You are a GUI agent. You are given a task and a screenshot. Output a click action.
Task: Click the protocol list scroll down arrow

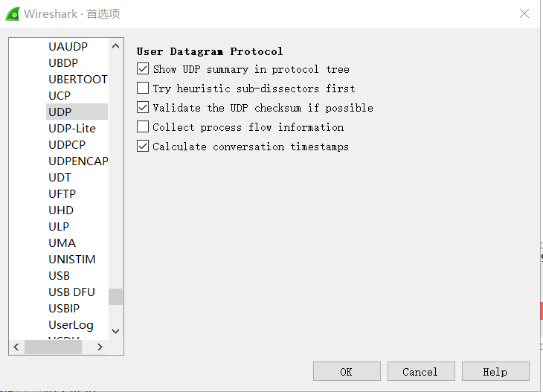click(x=115, y=331)
